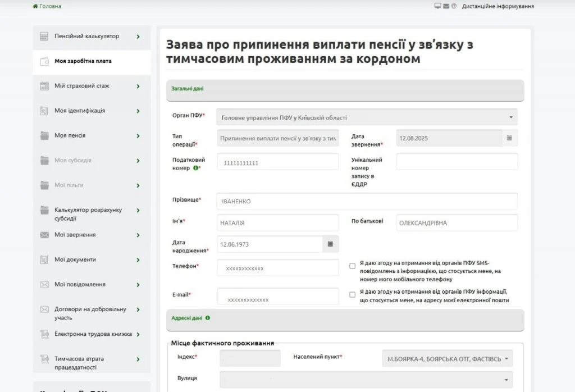The height and width of the screenshot is (392, 575).
Task: Click the Унікальний номер запису в ЄДДР field
Action: pos(457,161)
